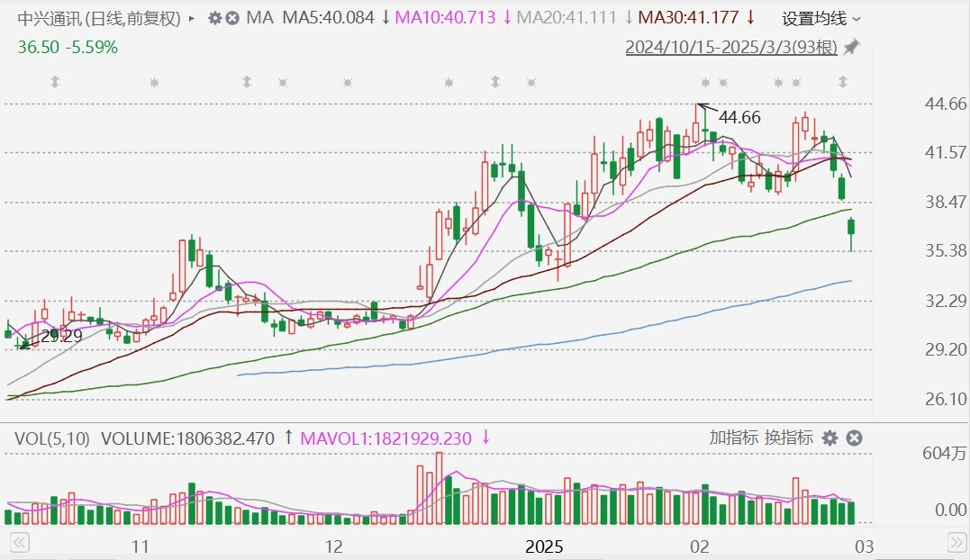Pin the 2024/10/15-2025/3/3 date range

point(852,47)
